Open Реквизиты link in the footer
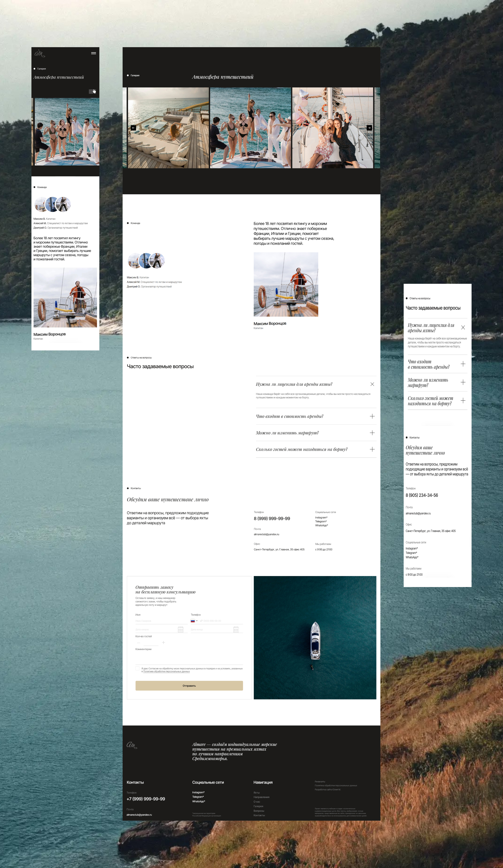This screenshot has width=503, height=868. click(320, 782)
